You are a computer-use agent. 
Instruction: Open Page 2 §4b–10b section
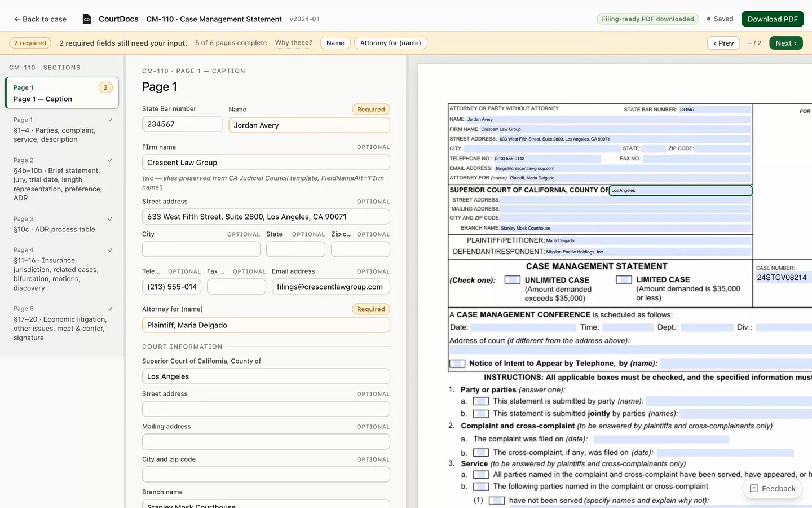click(62, 179)
